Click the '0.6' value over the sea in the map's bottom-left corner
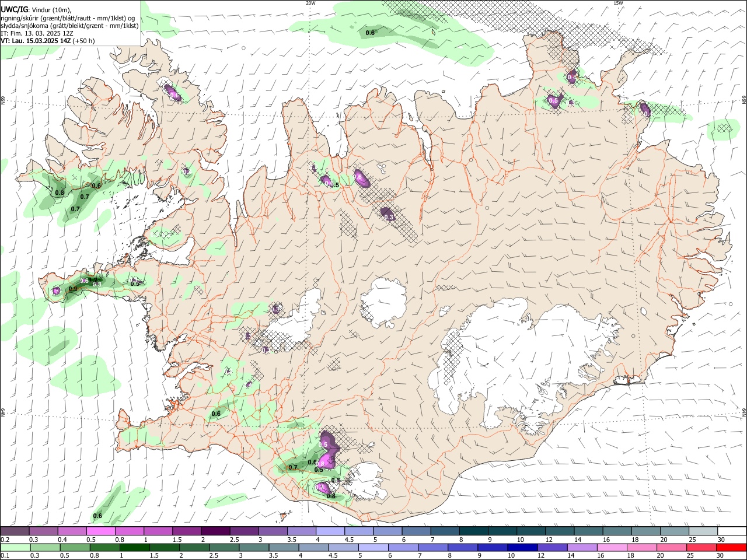Screen dimensions: 747x560 click(x=97, y=516)
